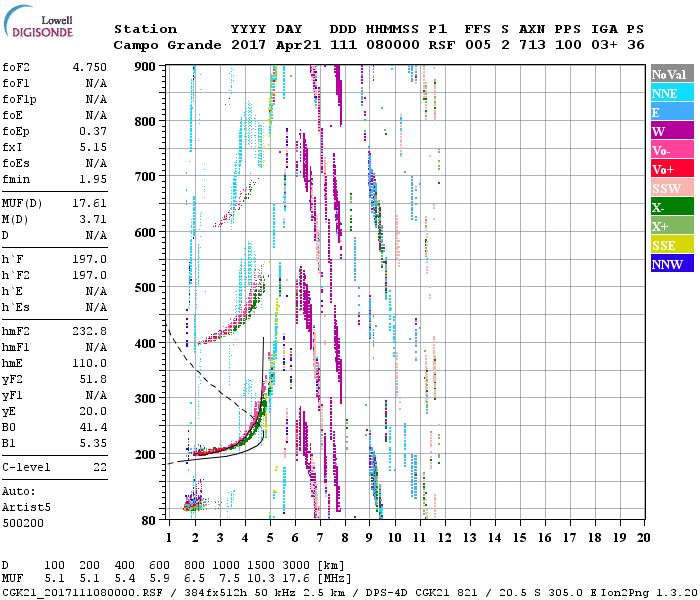This screenshot has height=600, width=700.
Task: Select the pink Vo- legend entry
Action: 669,150
